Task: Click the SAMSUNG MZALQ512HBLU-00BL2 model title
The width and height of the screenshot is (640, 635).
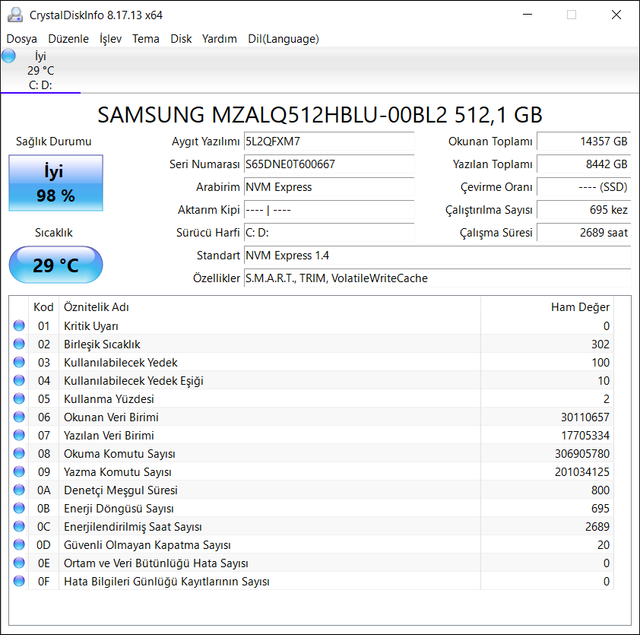Action: pyautogui.click(x=320, y=115)
